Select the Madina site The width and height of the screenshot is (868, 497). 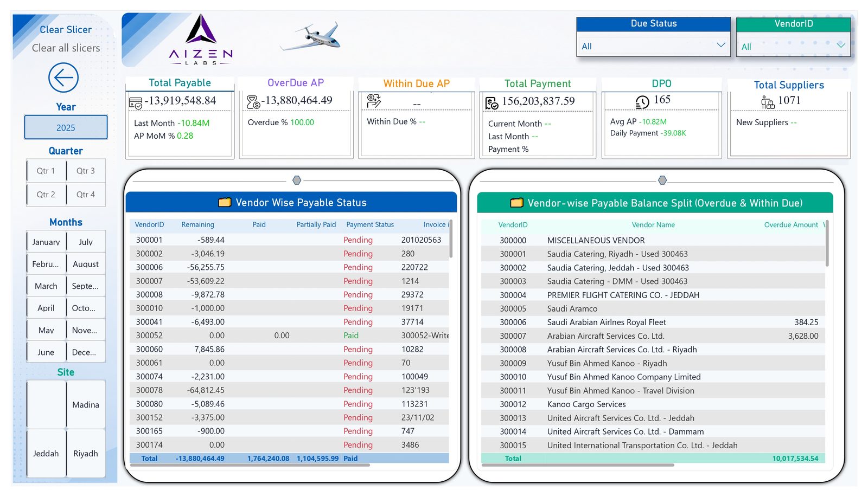click(x=86, y=404)
